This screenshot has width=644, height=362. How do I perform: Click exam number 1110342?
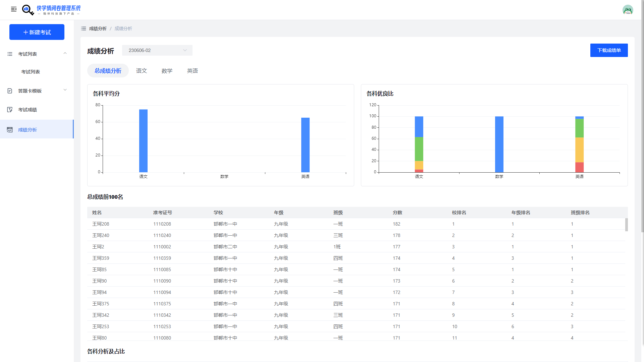tap(162, 315)
